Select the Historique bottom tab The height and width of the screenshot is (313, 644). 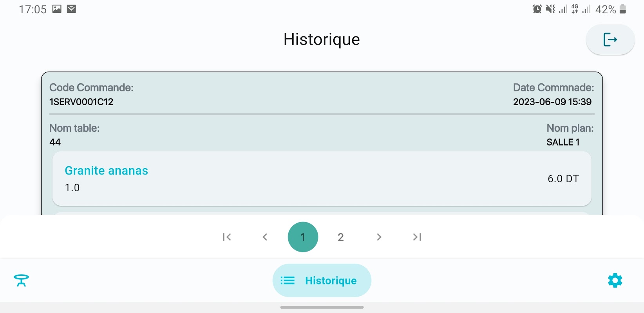(x=322, y=281)
